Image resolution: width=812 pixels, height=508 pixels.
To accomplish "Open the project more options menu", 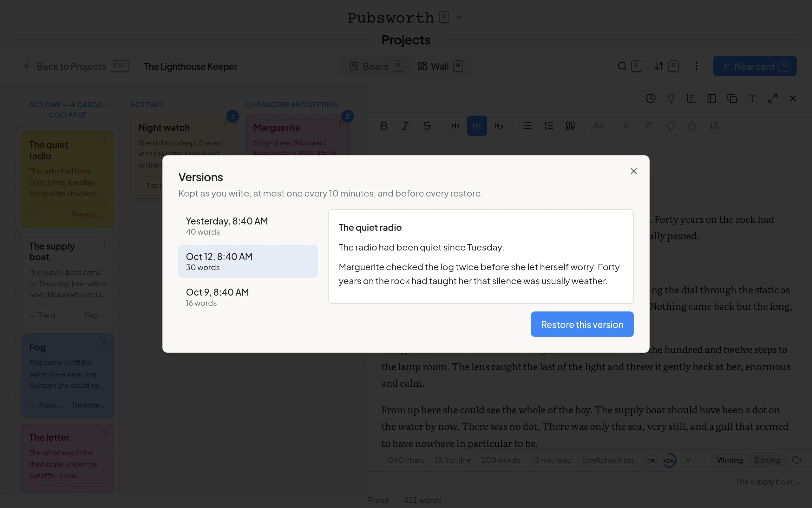I will pyautogui.click(x=696, y=66).
